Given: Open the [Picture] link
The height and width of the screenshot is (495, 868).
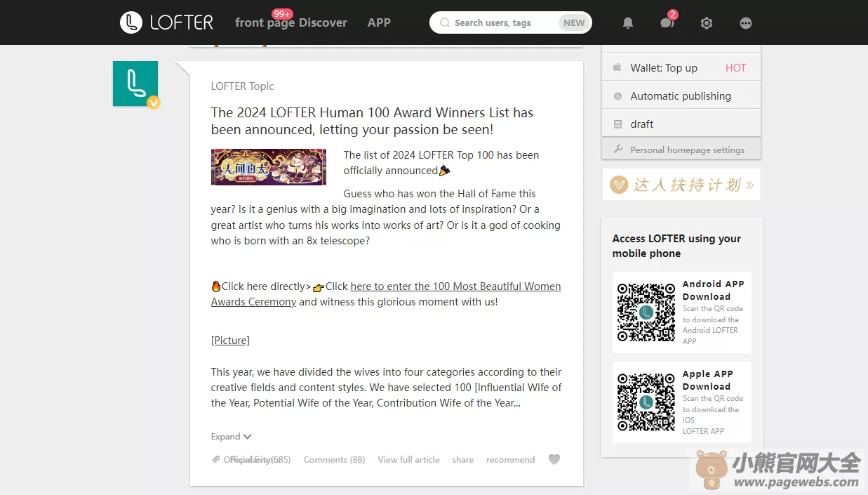Looking at the screenshot, I should [x=230, y=341].
